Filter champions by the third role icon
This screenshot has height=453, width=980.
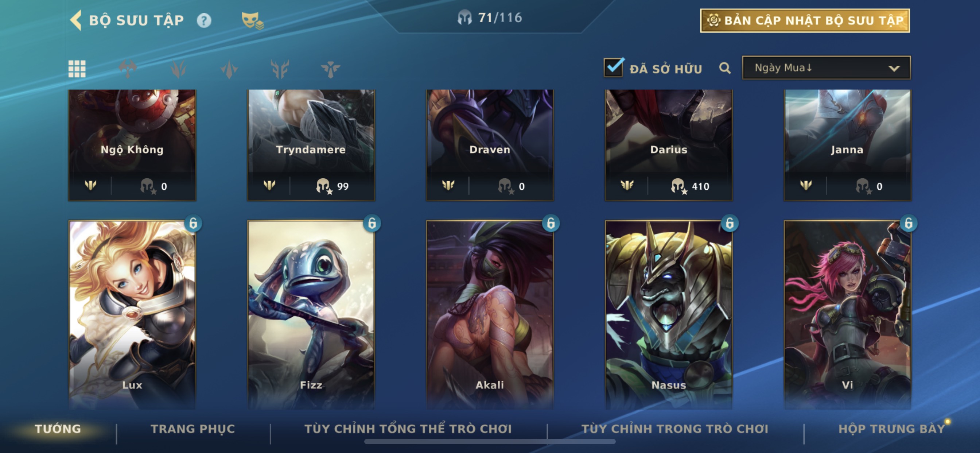pos(229,69)
